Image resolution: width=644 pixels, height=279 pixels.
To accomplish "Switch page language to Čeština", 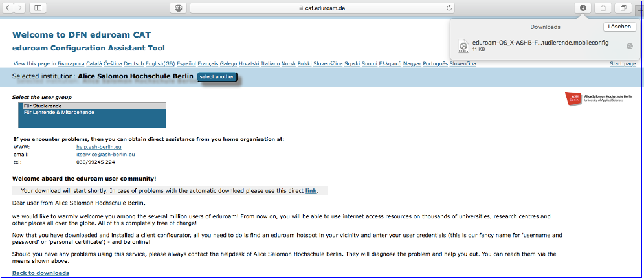I will tap(113, 63).
